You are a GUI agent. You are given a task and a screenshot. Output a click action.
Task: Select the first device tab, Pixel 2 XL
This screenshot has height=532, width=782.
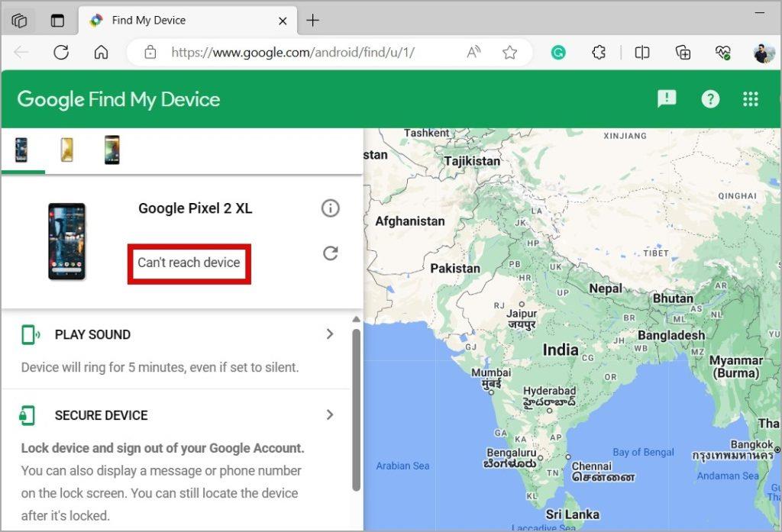pos(21,150)
